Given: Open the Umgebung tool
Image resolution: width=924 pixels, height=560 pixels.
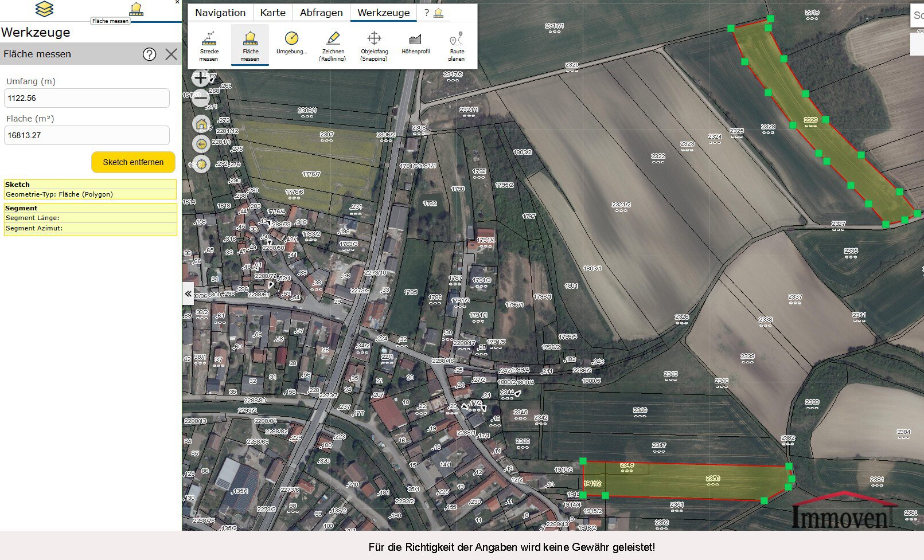Looking at the screenshot, I should (x=291, y=44).
